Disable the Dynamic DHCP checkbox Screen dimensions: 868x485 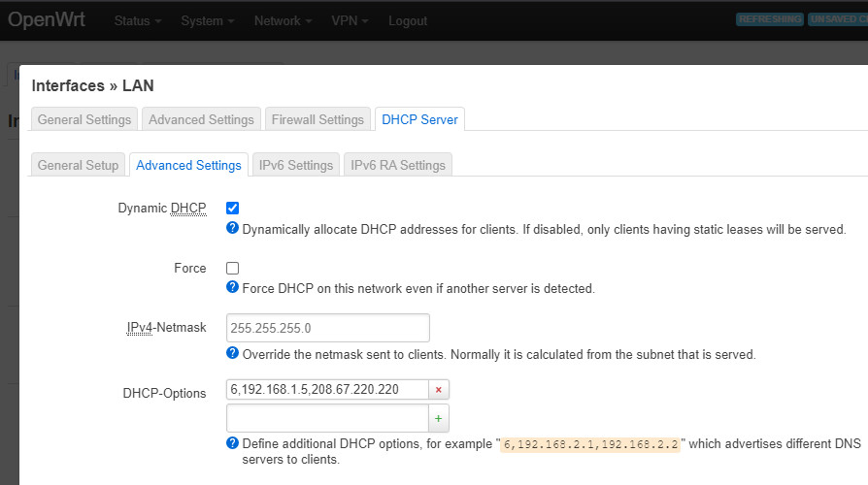click(232, 209)
